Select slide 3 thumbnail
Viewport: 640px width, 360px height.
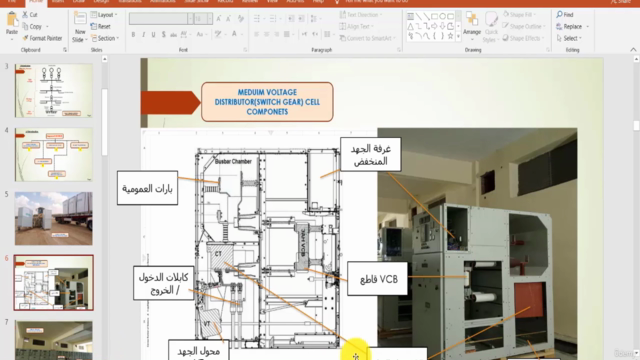tap(53, 91)
